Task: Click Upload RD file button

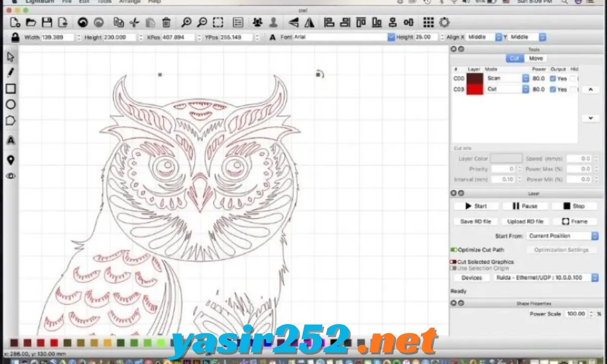Action: point(525,221)
